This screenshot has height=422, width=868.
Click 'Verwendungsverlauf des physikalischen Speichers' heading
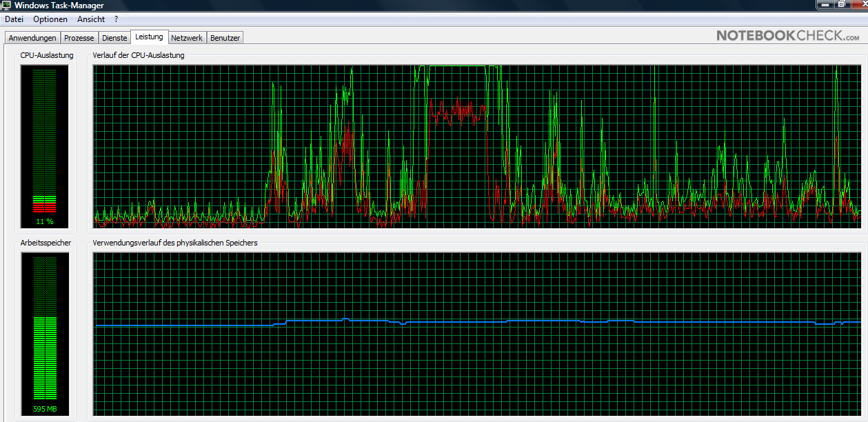pos(175,243)
